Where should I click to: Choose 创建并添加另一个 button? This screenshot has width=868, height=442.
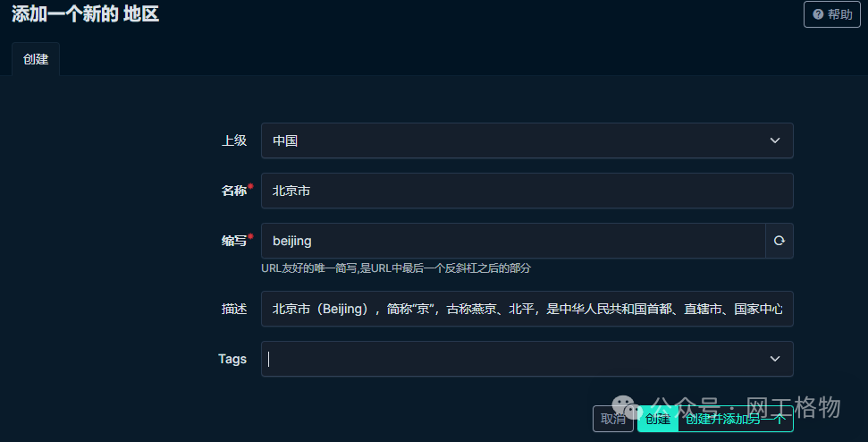[x=736, y=419]
